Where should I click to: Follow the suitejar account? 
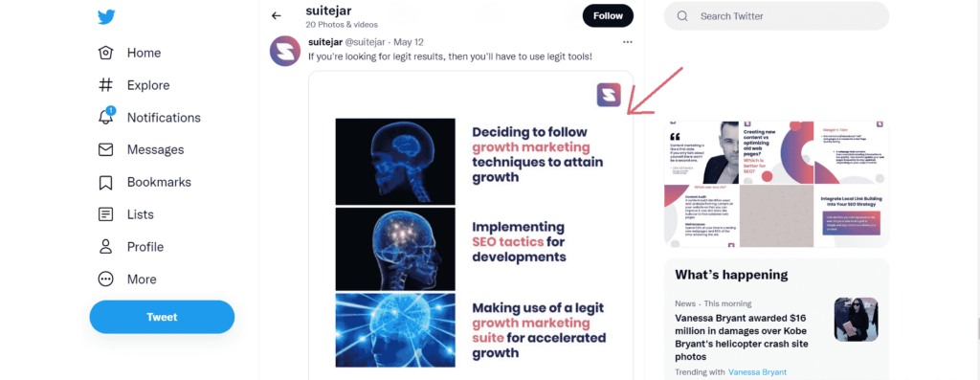608,16
